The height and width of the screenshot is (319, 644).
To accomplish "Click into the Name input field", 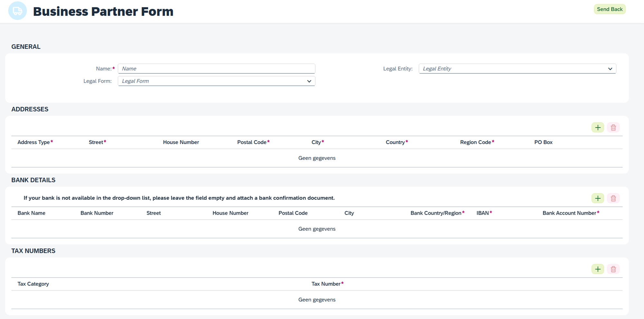I will click(x=216, y=68).
